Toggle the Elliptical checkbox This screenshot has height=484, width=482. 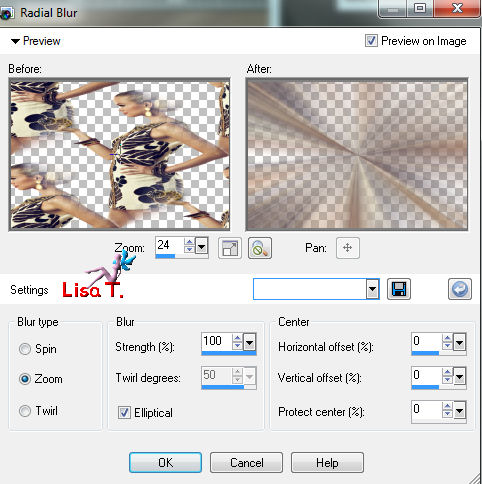click(x=124, y=413)
